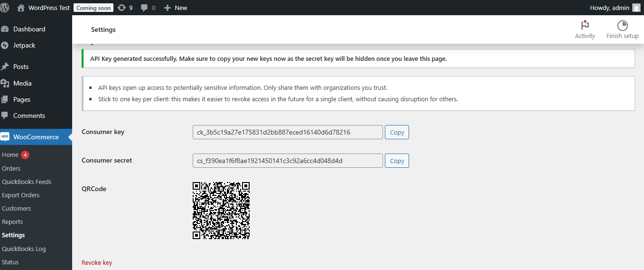Click the Revoke key link

[97, 262]
